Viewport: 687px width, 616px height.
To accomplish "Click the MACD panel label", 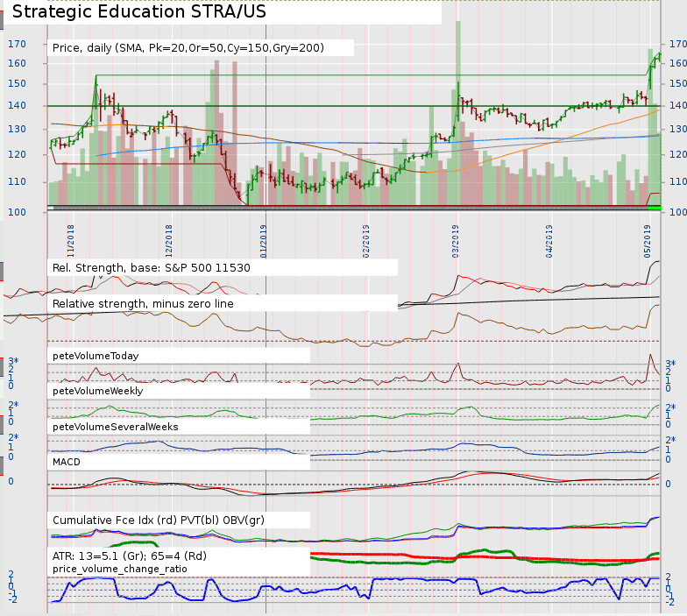I will click(x=67, y=462).
